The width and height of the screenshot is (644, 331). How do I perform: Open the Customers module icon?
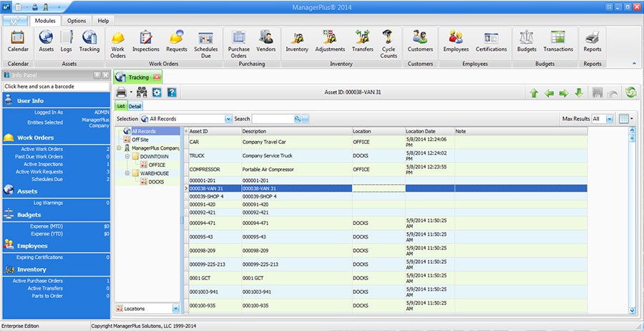[420, 42]
